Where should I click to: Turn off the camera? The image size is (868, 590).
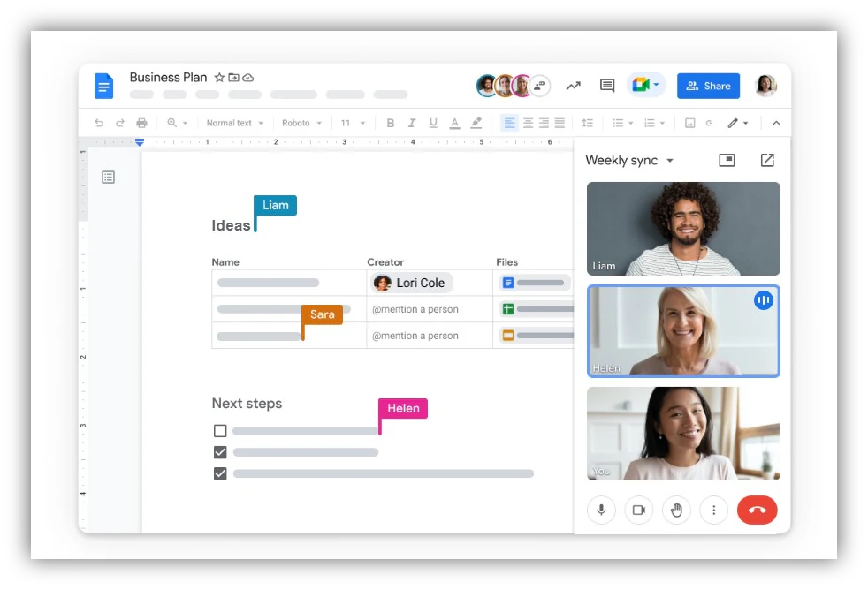(639, 510)
